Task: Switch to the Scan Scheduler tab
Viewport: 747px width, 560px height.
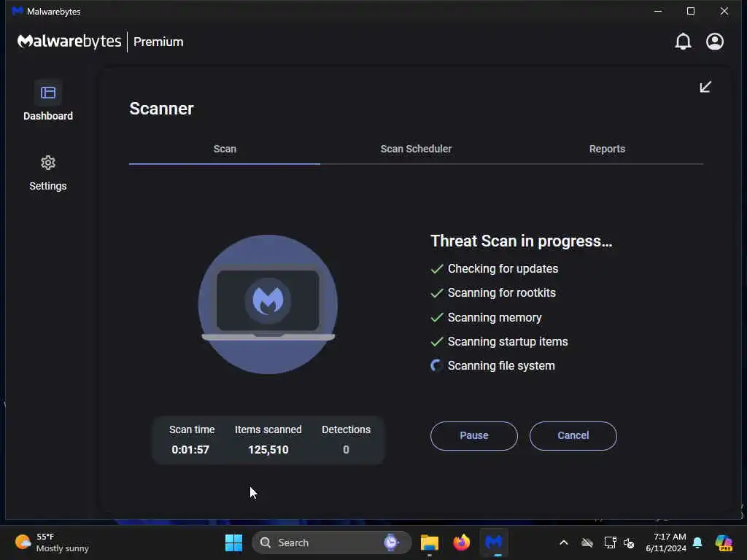Action: tap(416, 149)
